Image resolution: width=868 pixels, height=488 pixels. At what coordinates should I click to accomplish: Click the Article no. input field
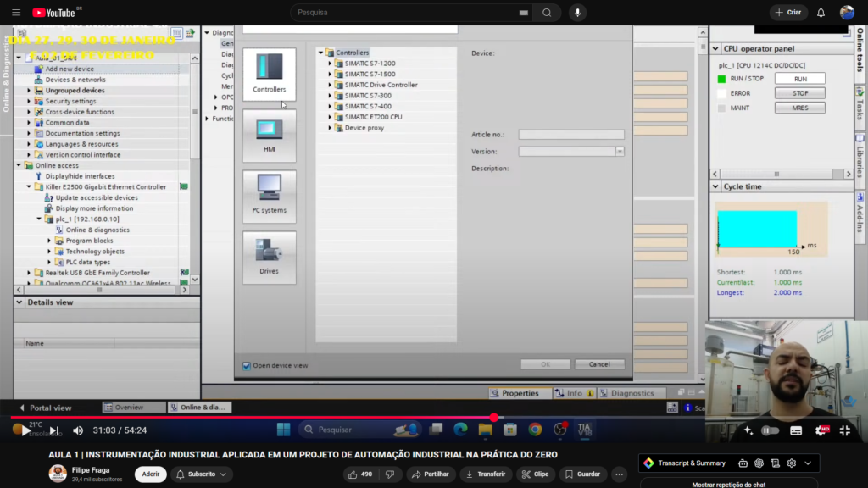pos(570,135)
